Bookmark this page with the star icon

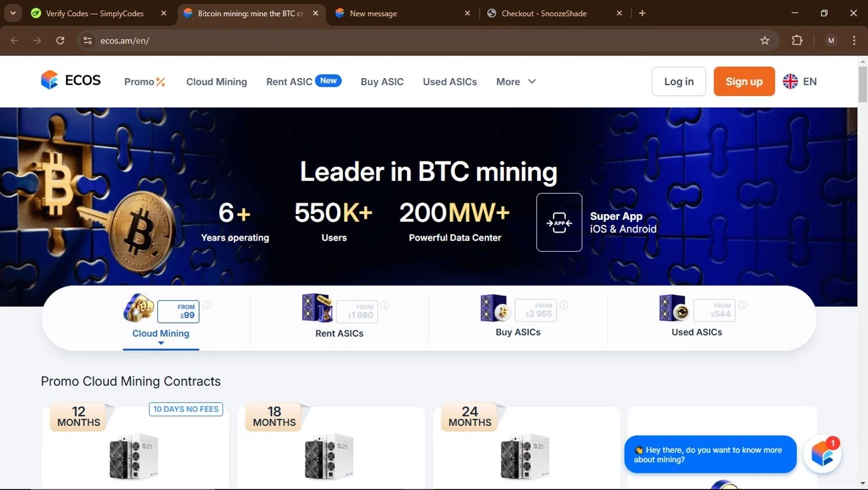(764, 40)
